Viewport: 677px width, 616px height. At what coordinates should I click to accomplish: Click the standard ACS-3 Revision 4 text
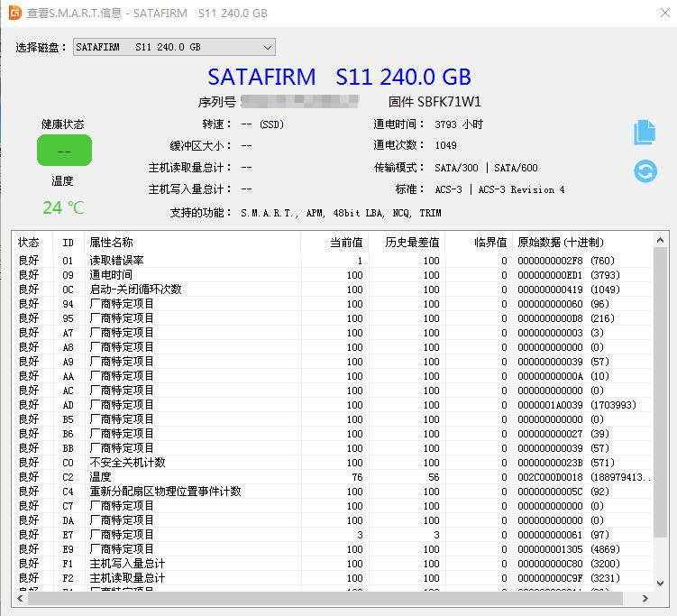coord(499,189)
